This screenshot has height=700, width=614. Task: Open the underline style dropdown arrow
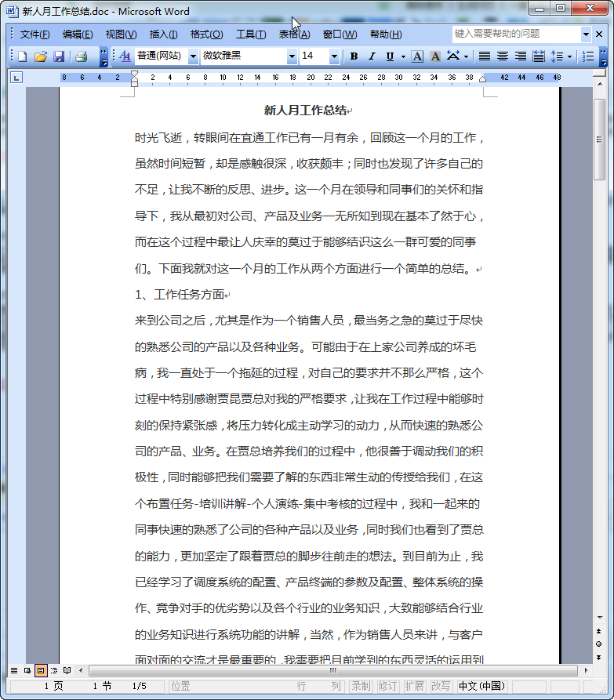403,56
